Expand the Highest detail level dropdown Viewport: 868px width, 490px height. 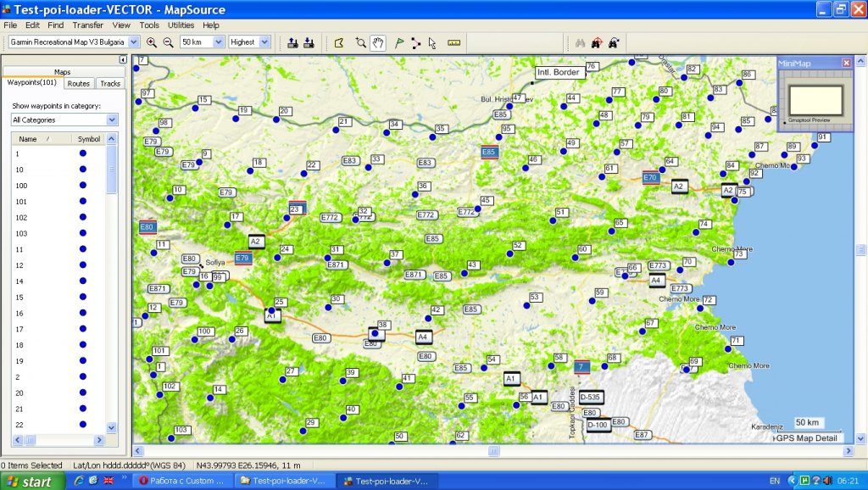(264, 42)
